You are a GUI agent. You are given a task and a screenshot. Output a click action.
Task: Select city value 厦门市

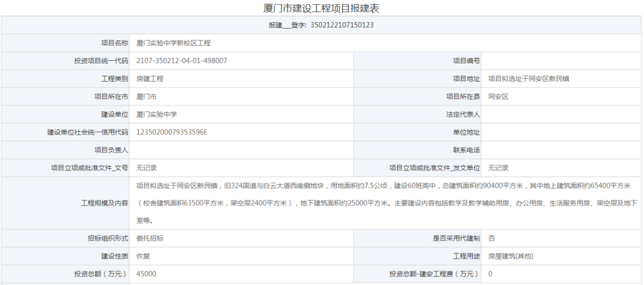pyautogui.click(x=146, y=97)
